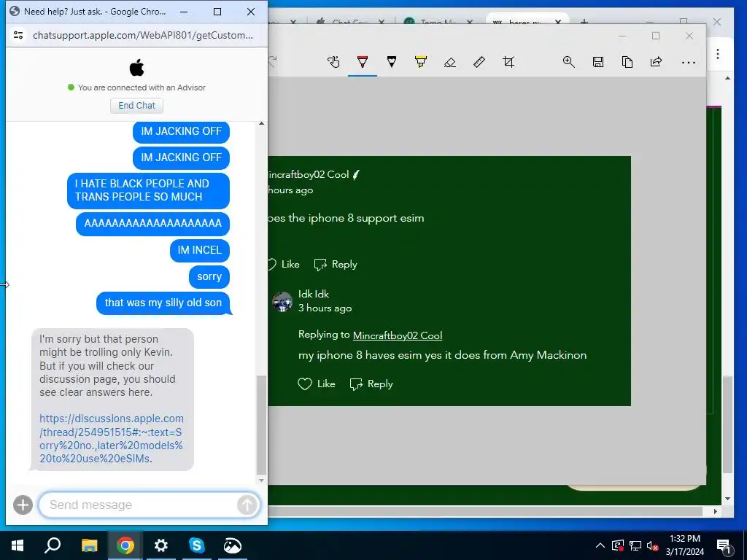Click the chat address bar URL text
Screen dimensions: 747x560
[143, 35]
